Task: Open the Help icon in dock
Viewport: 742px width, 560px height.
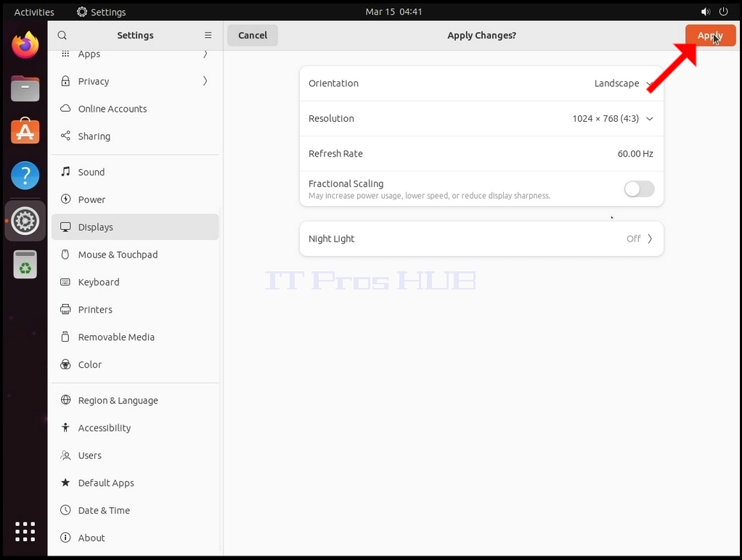Action: (25, 176)
